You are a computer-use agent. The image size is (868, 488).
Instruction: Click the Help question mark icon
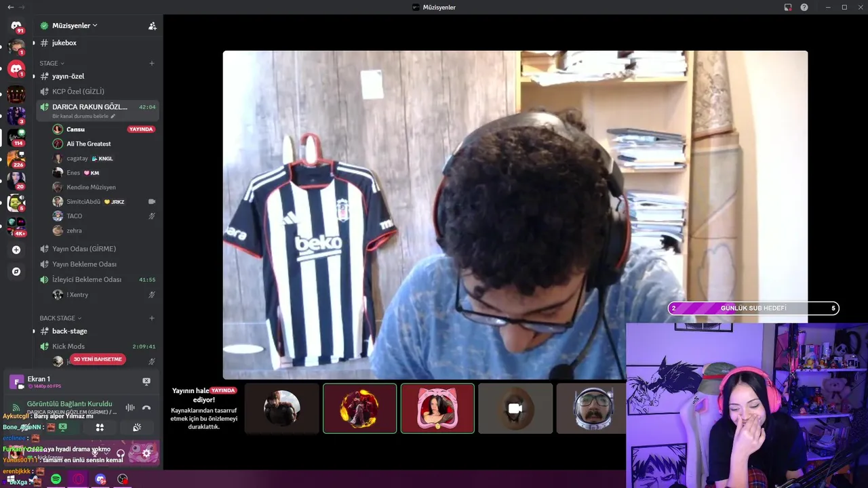[x=804, y=7]
